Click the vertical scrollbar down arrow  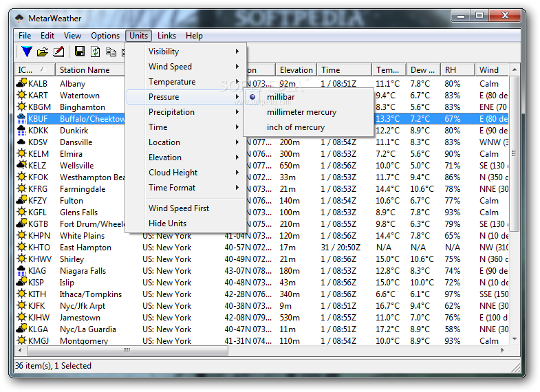tap(514, 339)
